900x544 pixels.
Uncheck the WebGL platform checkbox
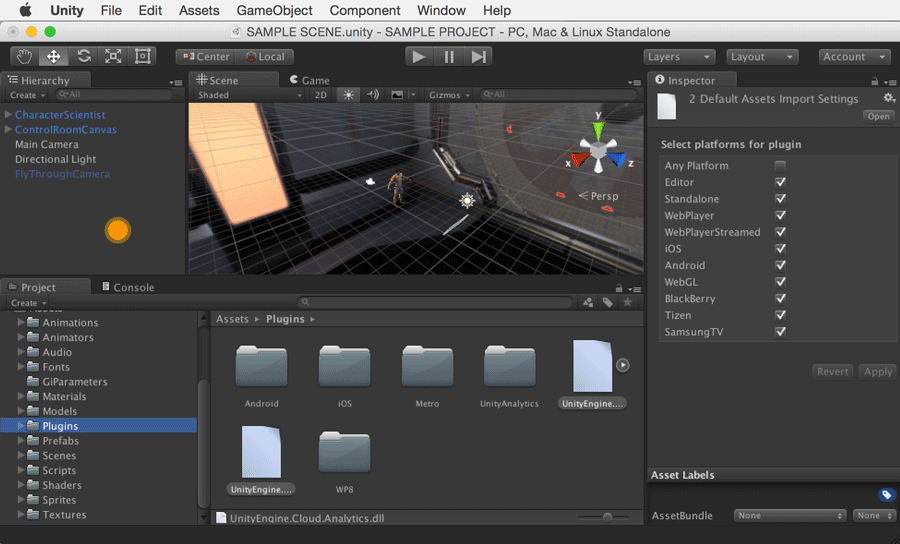coord(780,282)
